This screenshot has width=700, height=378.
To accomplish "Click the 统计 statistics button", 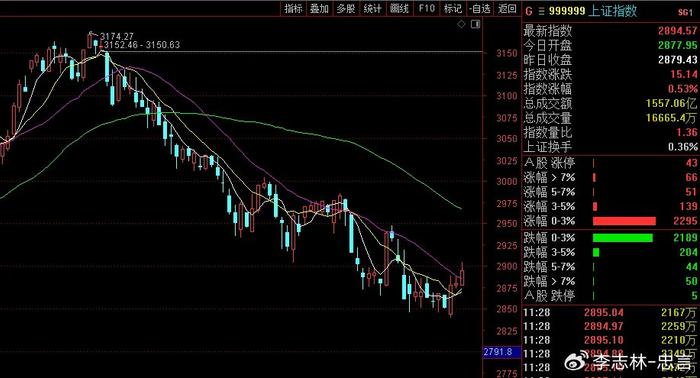I will [x=372, y=8].
